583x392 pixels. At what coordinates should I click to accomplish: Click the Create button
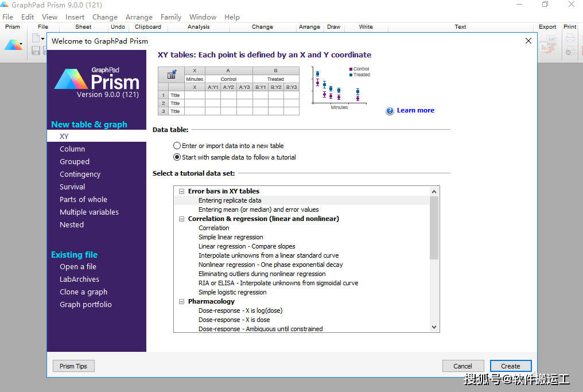(511, 366)
